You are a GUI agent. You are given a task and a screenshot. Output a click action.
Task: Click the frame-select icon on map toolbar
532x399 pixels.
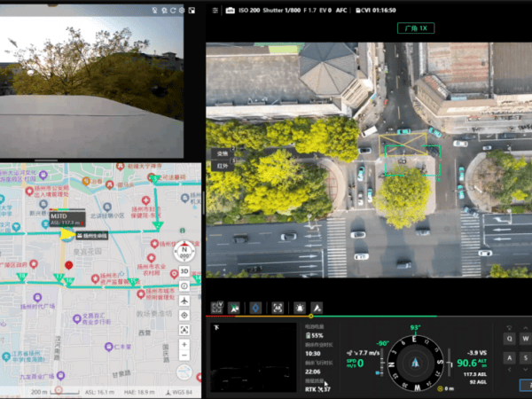tap(184, 330)
